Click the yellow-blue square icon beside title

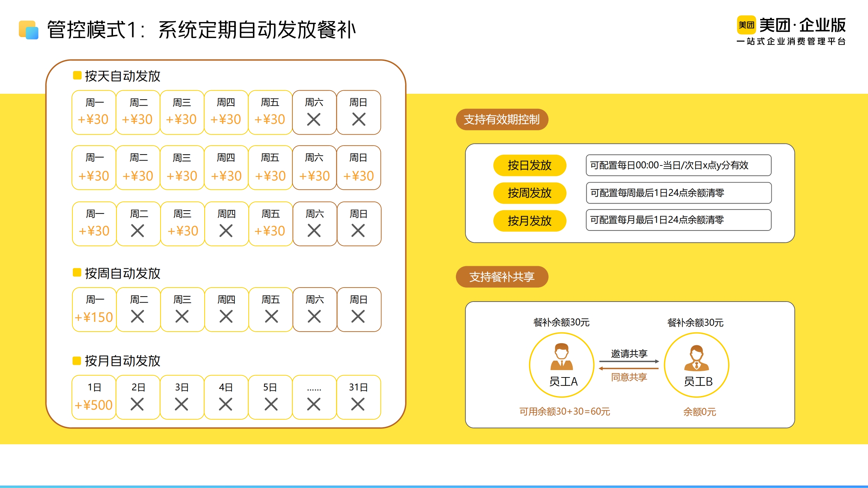29,30
